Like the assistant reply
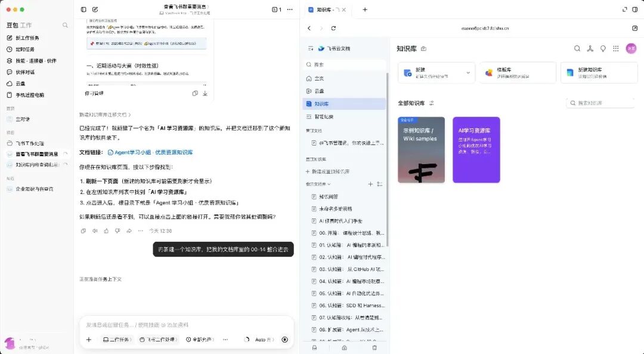Viewport: 644px width, 354px height. 106,231
